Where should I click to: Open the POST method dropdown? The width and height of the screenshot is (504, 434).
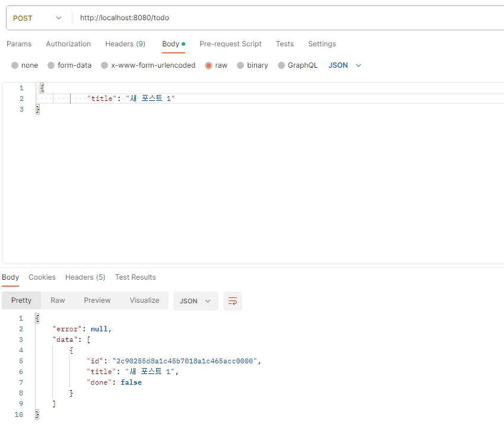(x=37, y=18)
